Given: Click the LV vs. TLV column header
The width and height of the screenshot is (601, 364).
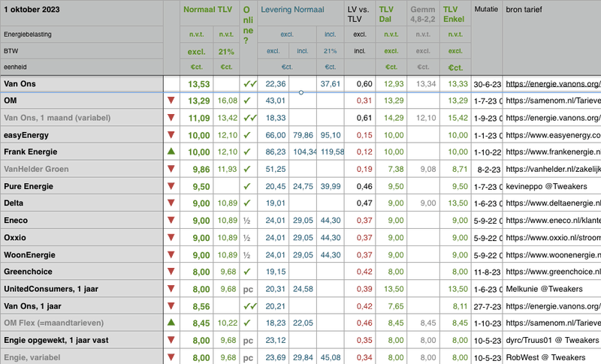Looking at the screenshot, I should 358,14.
